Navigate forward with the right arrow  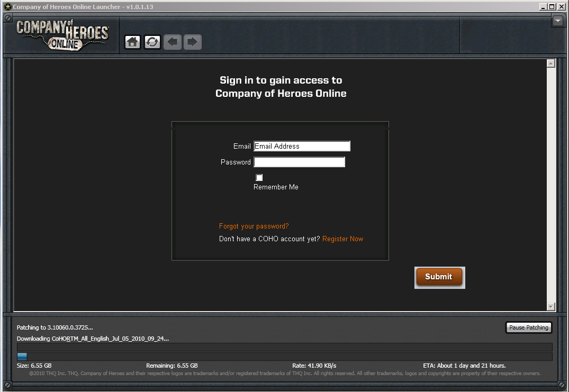(192, 42)
